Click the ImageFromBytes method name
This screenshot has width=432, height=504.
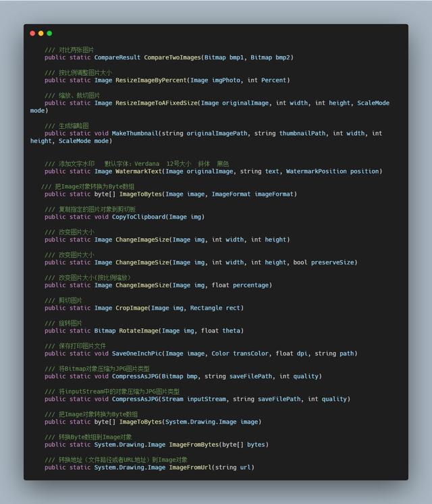pos(194,445)
